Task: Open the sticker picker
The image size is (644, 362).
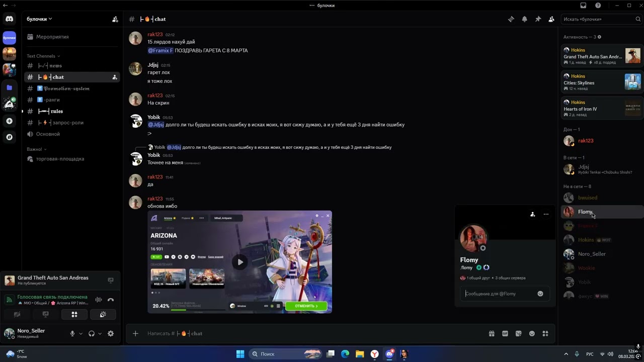Action: (519, 333)
